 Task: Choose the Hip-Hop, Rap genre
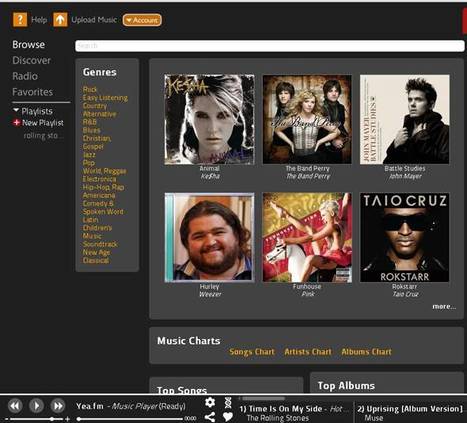point(103,187)
